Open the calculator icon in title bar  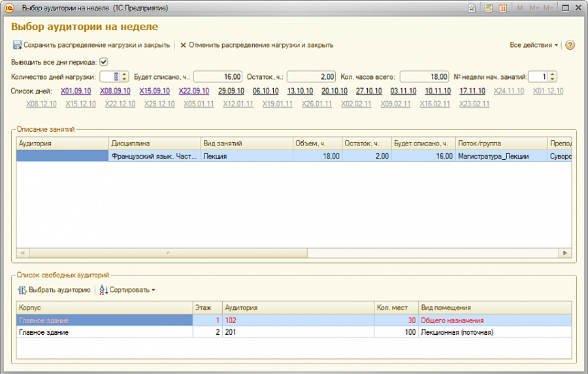(x=488, y=8)
